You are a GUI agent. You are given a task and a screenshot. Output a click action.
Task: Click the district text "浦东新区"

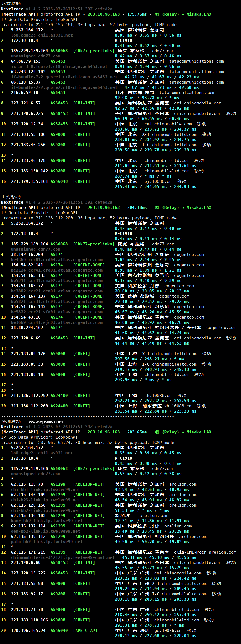coord(152,406)
